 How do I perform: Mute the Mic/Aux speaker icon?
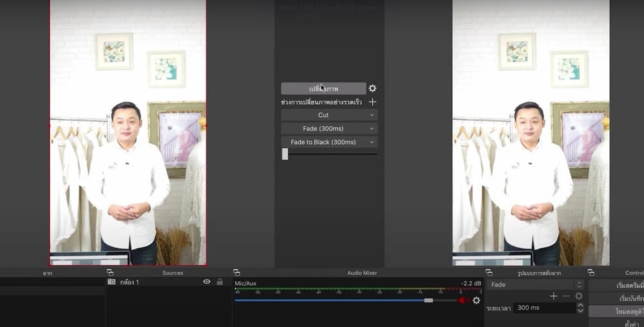[x=462, y=301]
